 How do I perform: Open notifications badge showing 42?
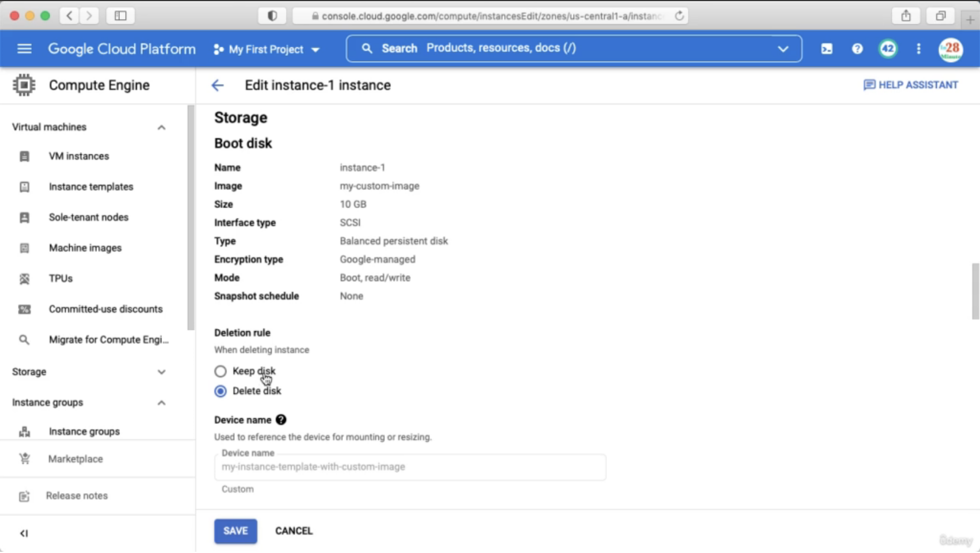888,49
